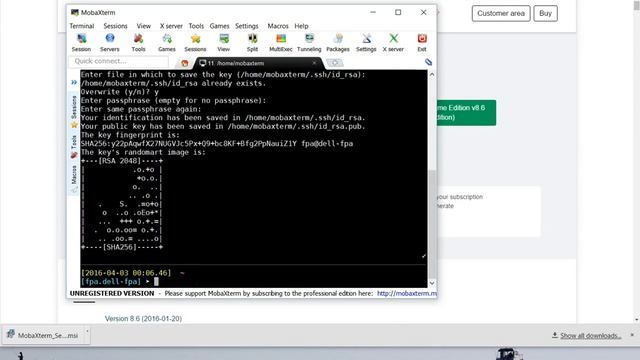This screenshot has height=360, width=640.
Task: Open the Settings toolbar icon
Action: [x=366, y=42]
